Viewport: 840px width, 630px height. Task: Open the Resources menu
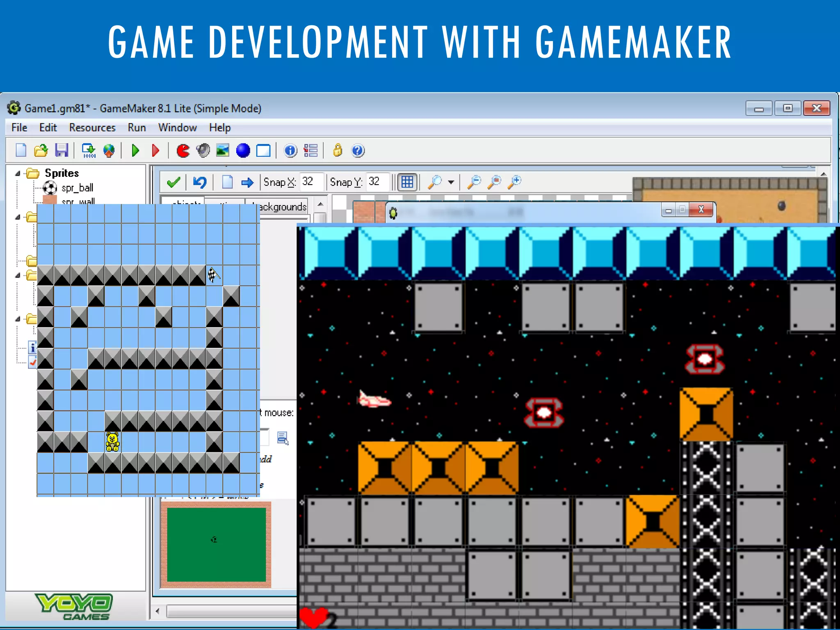point(92,128)
